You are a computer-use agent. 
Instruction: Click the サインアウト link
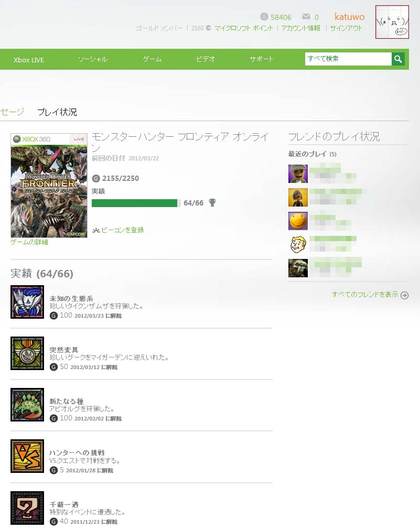click(346, 28)
